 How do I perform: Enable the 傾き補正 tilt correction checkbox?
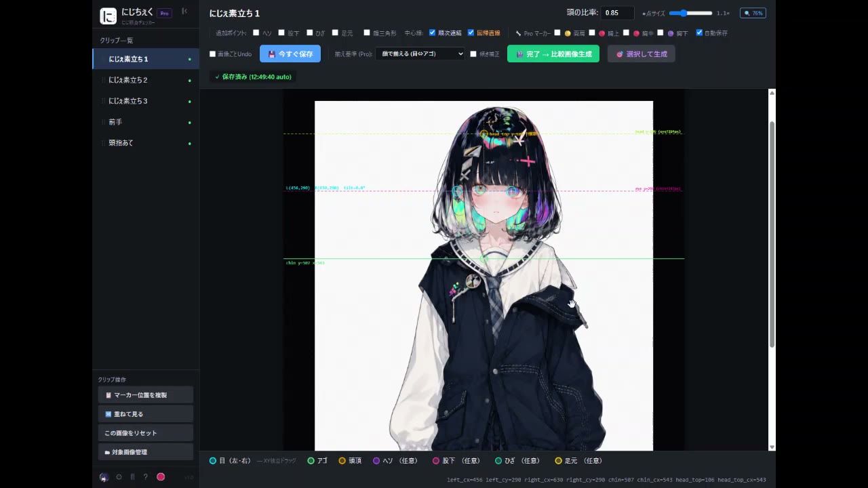tap(473, 54)
